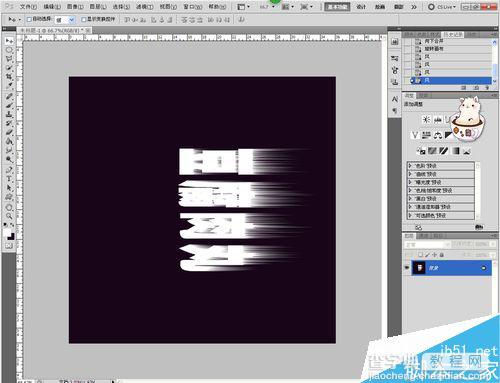Create a new snapshot in the History panel

pos(476,88)
